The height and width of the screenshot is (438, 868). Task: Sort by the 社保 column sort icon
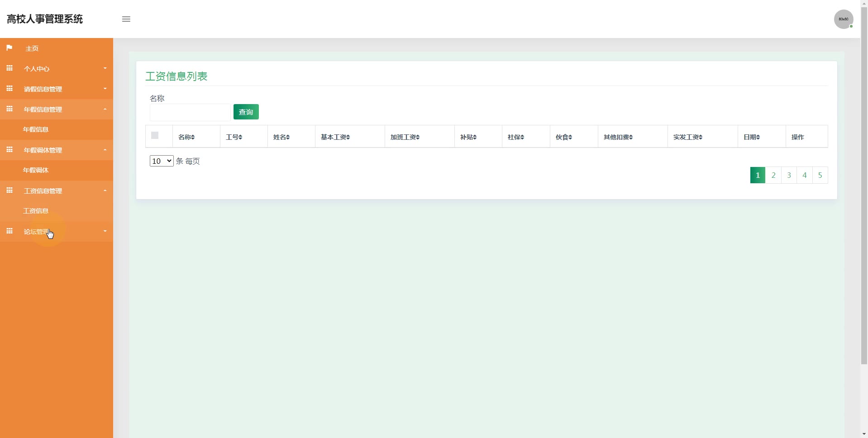point(523,137)
